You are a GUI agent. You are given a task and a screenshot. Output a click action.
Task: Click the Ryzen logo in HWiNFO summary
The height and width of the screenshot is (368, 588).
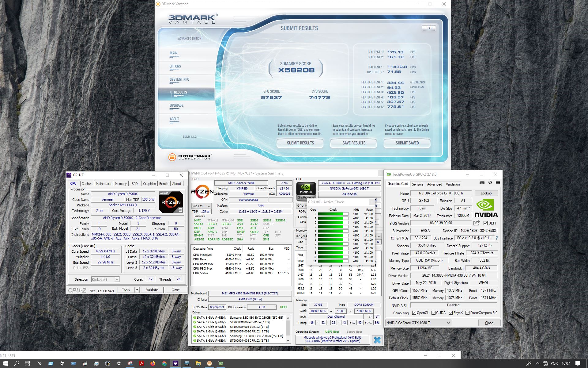[x=202, y=192]
